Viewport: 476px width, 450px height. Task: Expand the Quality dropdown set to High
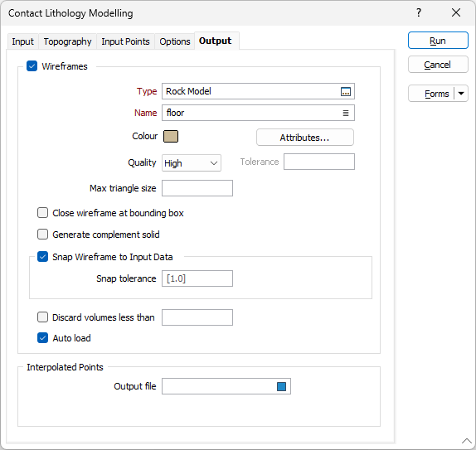(192, 163)
